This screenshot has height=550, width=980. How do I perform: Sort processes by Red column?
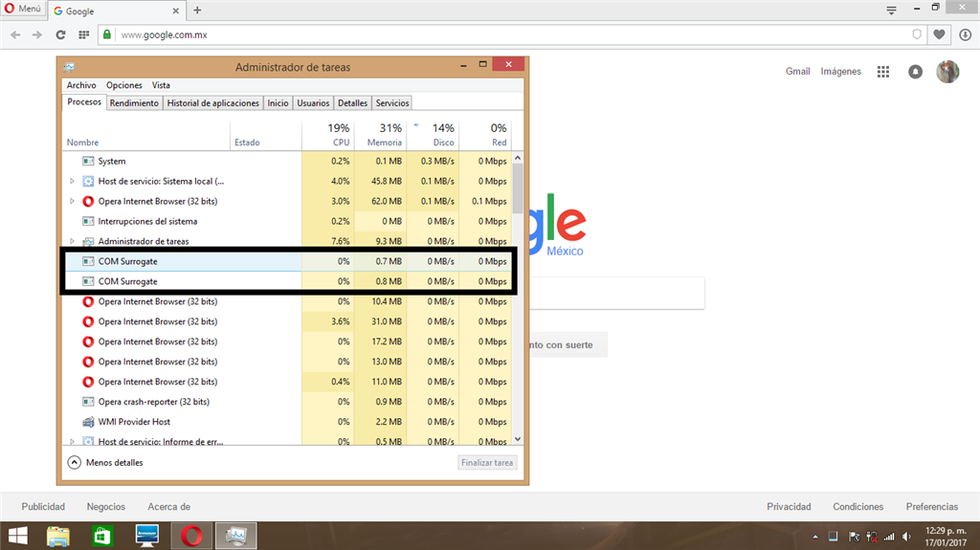pos(485,134)
